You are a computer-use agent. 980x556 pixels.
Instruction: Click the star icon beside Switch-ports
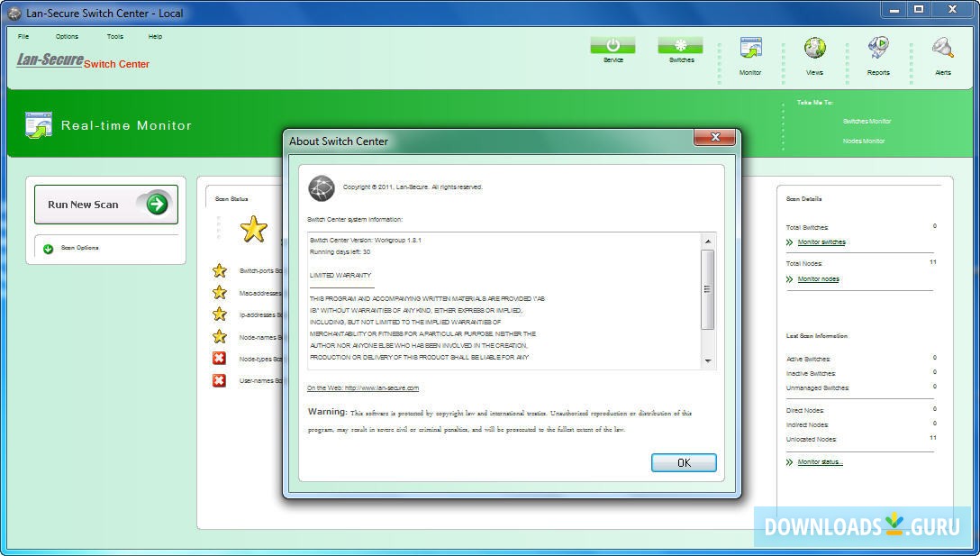[220, 270]
